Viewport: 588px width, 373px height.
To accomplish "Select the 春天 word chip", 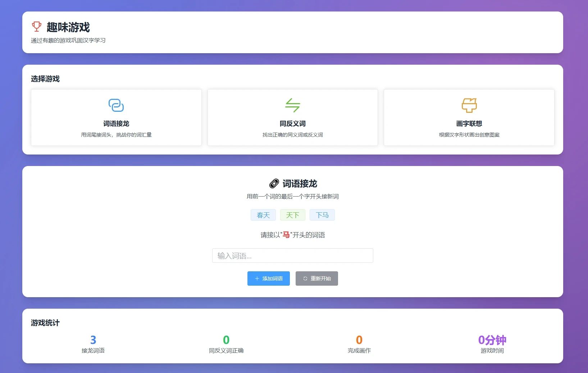I will click(263, 215).
